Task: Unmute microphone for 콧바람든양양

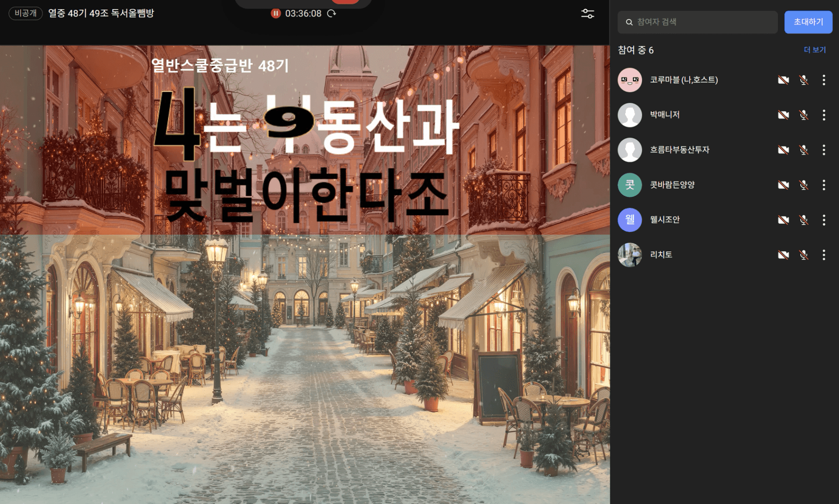Action: point(804,185)
